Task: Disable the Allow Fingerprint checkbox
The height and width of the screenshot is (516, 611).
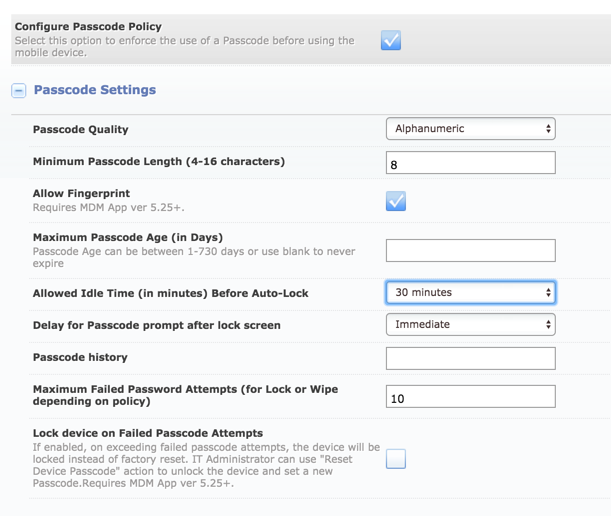Action: point(396,201)
